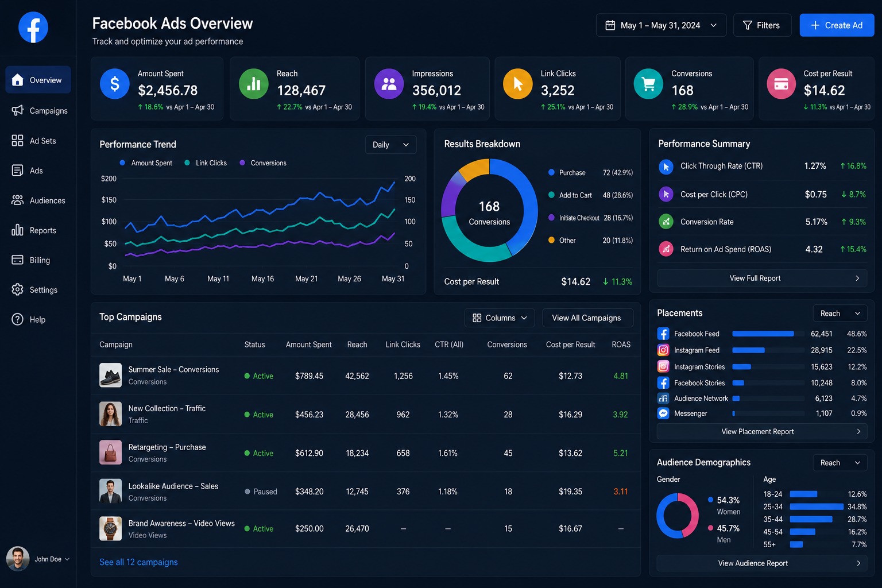Click the John Doe profile avatar
882x588 pixels.
coord(18,559)
